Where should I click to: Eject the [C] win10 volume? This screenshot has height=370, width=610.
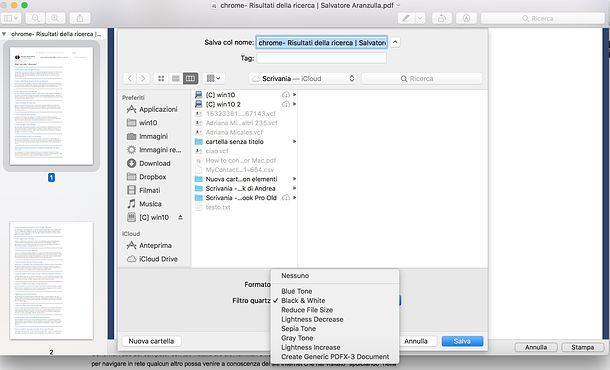181,217
